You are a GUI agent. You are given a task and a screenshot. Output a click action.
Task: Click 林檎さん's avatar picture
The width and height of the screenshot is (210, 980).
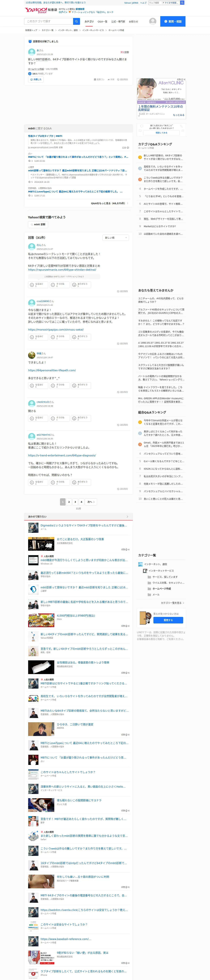32,355
